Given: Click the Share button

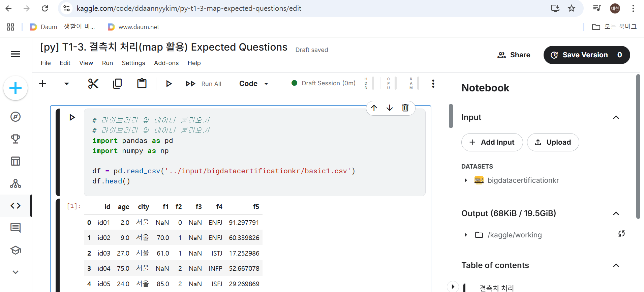Looking at the screenshot, I should point(514,55).
